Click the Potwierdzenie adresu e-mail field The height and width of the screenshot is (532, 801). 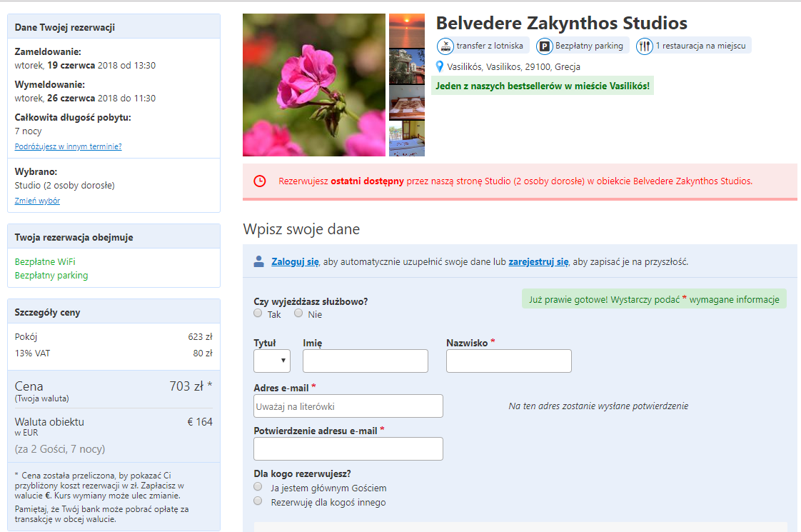tap(348, 448)
